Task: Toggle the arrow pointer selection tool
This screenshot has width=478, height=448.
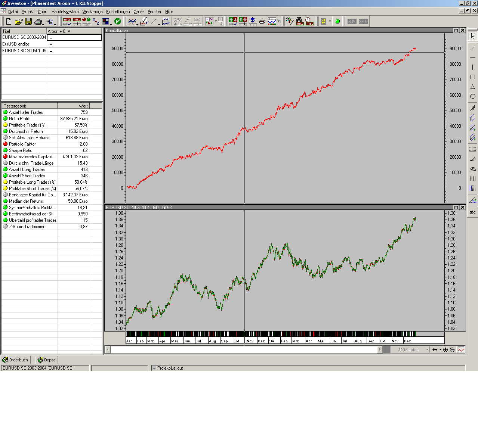Action: tap(472, 36)
